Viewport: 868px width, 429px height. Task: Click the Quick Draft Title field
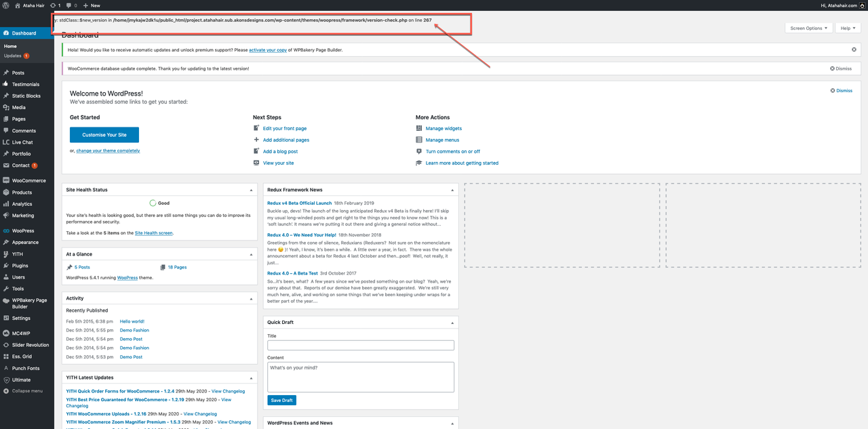coord(361,345)
